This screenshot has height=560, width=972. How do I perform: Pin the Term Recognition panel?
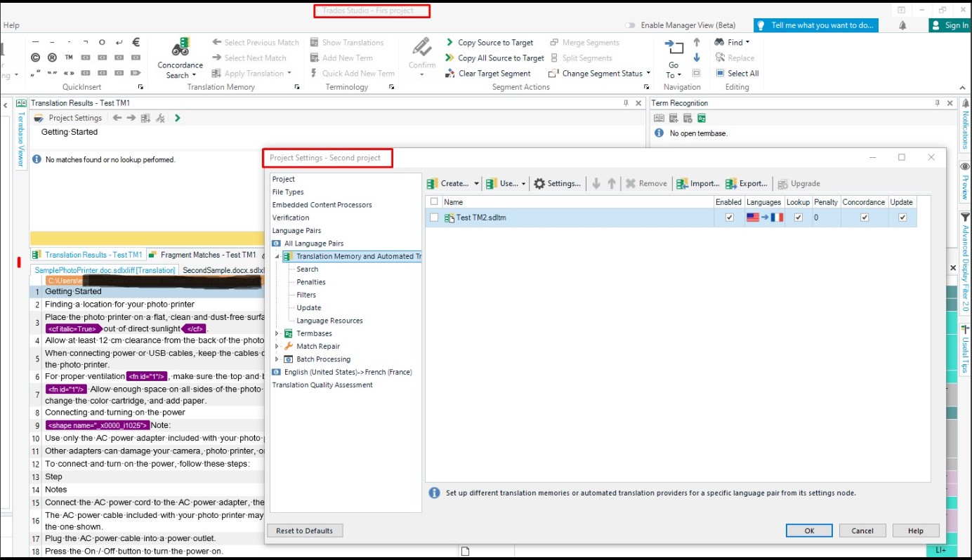(x=937, y=103)
